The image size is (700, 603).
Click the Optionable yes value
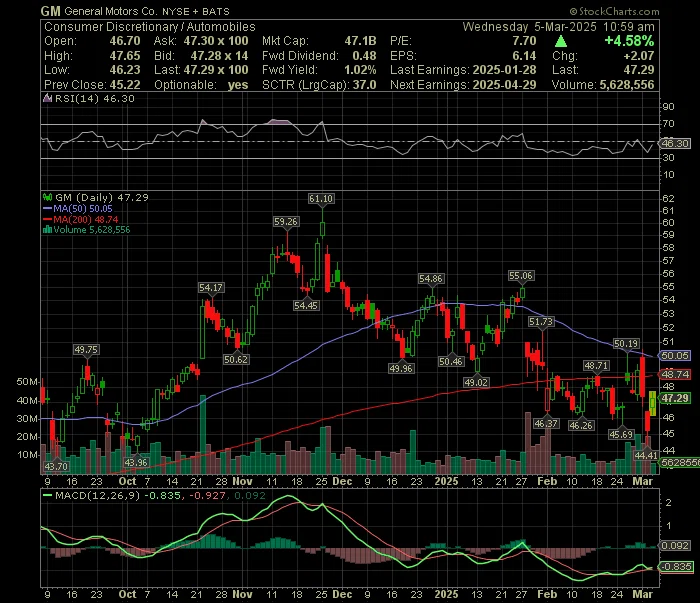pos(238,84)
